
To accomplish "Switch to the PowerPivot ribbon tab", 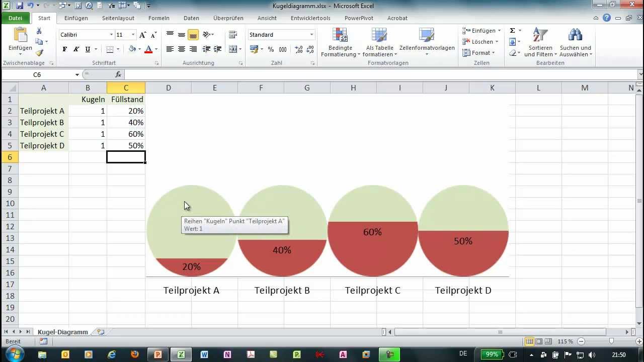I will (x=359, y=18).
